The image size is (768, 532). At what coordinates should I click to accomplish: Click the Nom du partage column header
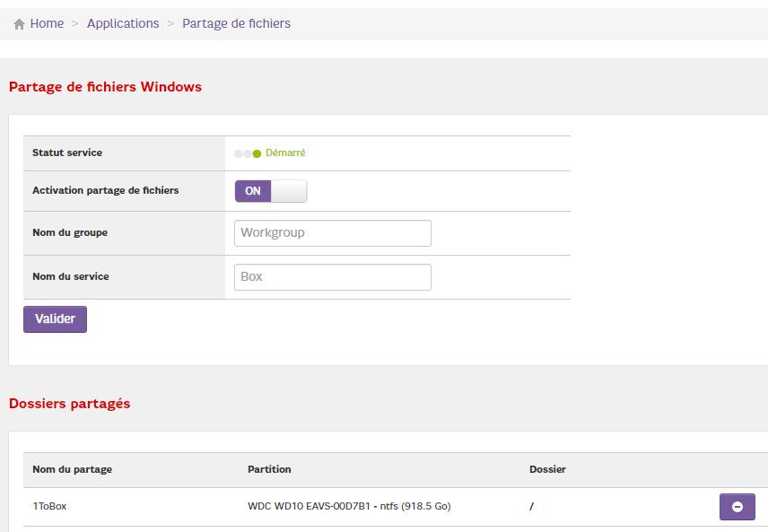pyautogui.click(x=72, y=469)
